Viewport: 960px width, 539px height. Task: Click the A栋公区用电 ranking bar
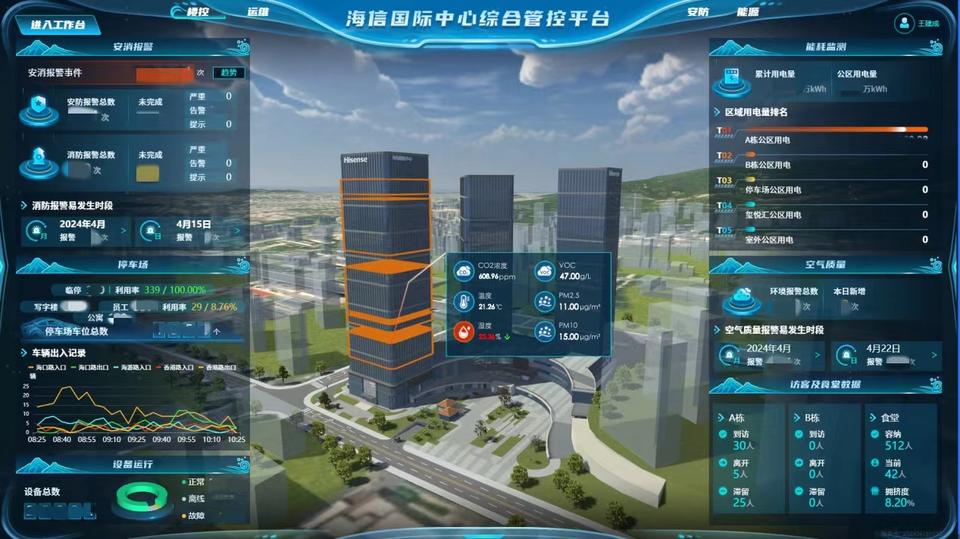[822, 130]
